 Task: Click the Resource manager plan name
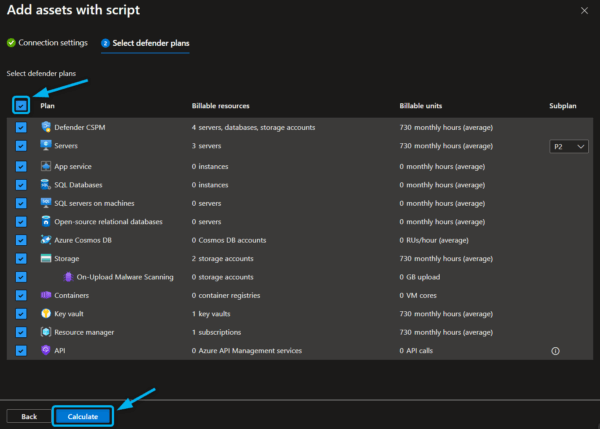[84, 332]
